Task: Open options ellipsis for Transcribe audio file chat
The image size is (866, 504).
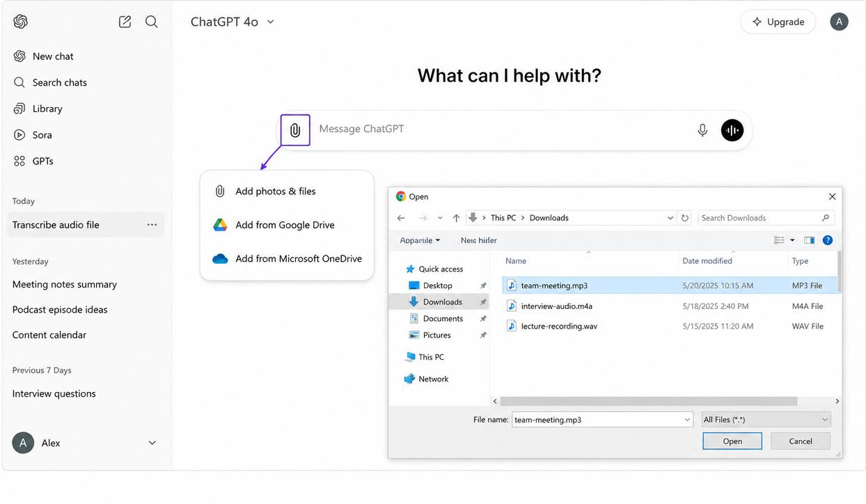Action: 152,225
